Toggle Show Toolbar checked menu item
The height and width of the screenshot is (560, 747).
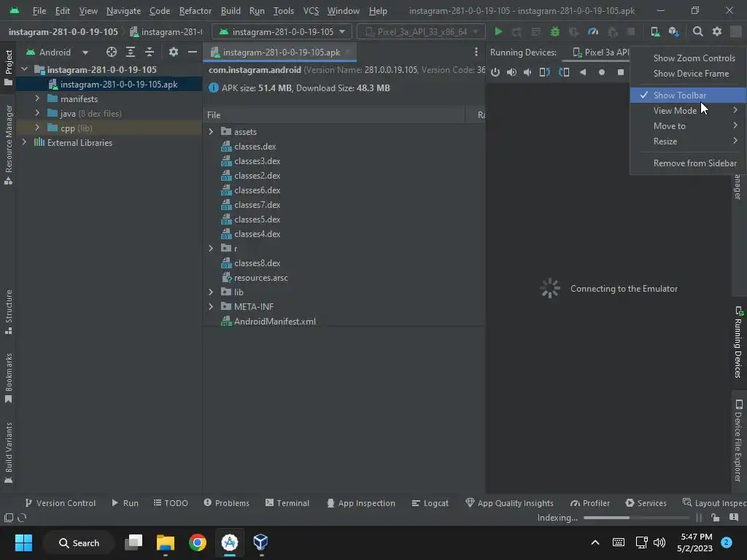click(x=688, y=96)
